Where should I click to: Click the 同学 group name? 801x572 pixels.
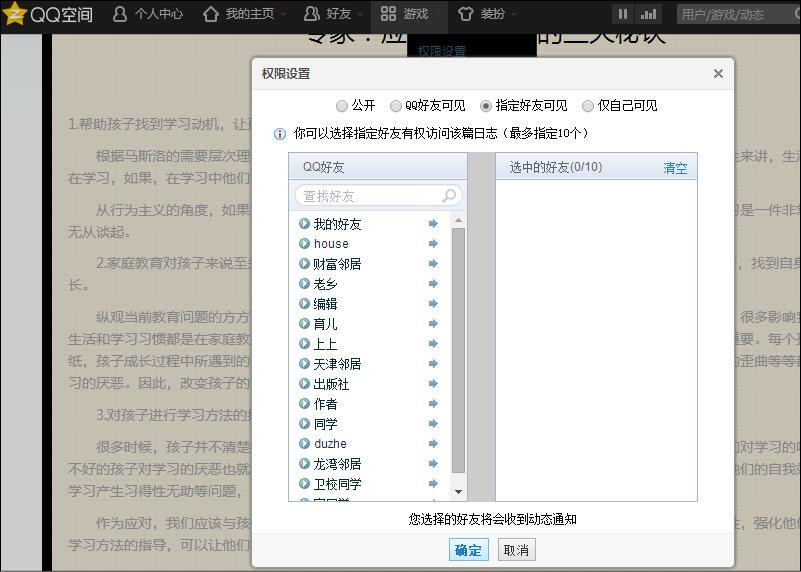coord(325,424)
